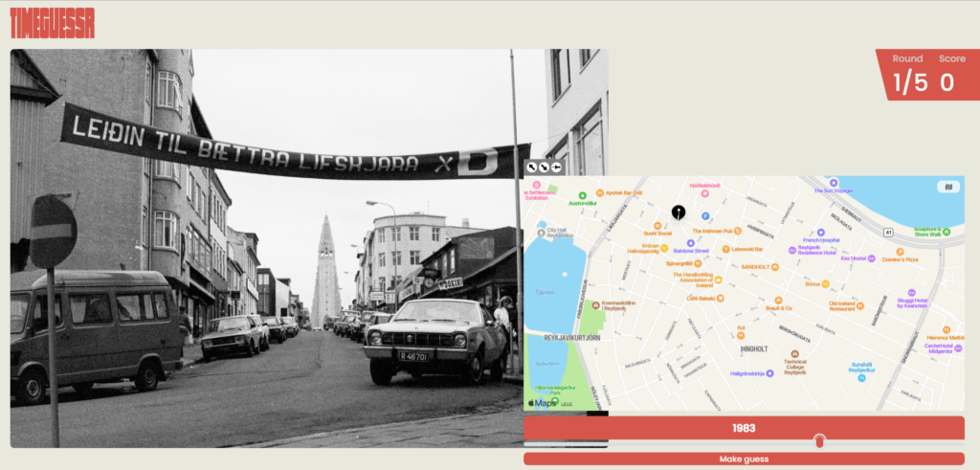Click the 1983 year display bar
980x470 pixels.
click(x=744, y=428)
